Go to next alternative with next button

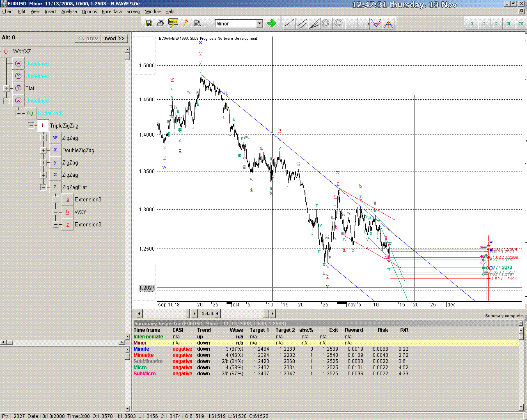[x=115, y=38]
